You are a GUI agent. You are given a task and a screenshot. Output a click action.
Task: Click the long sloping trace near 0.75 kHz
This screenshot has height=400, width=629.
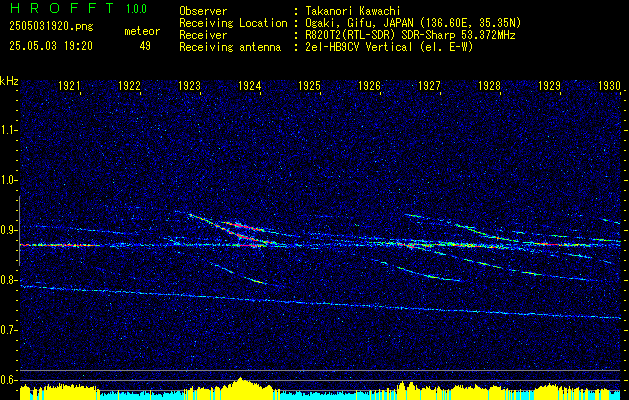321,303
